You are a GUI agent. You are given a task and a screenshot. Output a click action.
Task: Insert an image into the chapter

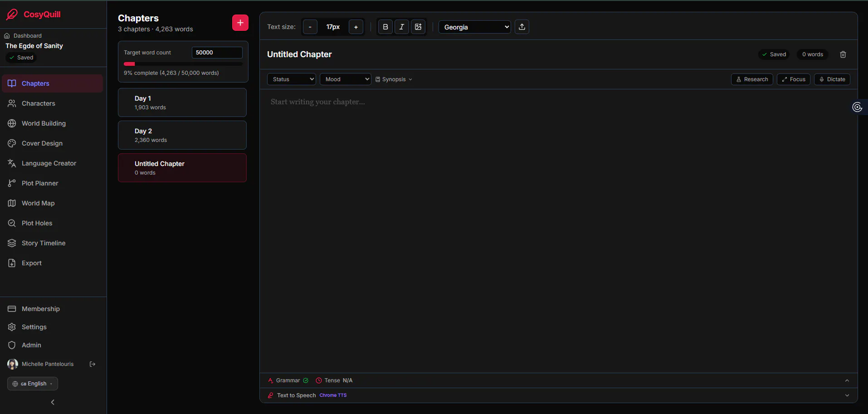pyautogui.click(x=418, y=27)
